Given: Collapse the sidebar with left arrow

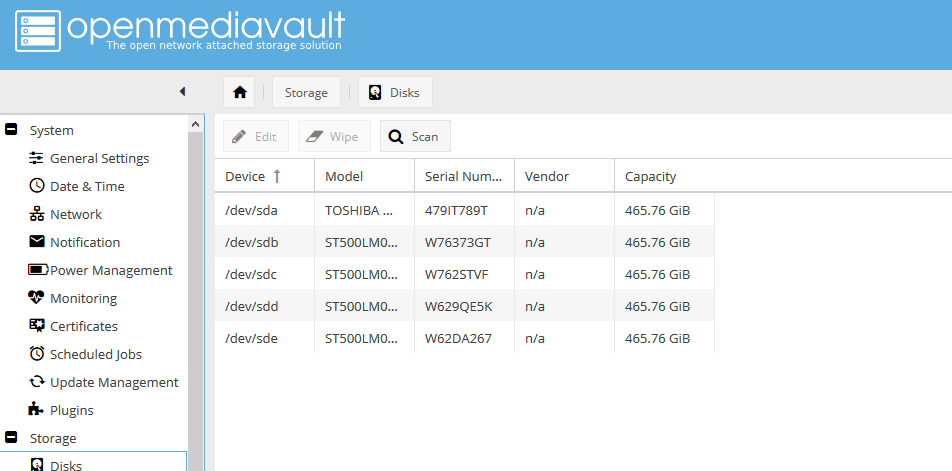Looking at the screenshot, I should point(182,92).
